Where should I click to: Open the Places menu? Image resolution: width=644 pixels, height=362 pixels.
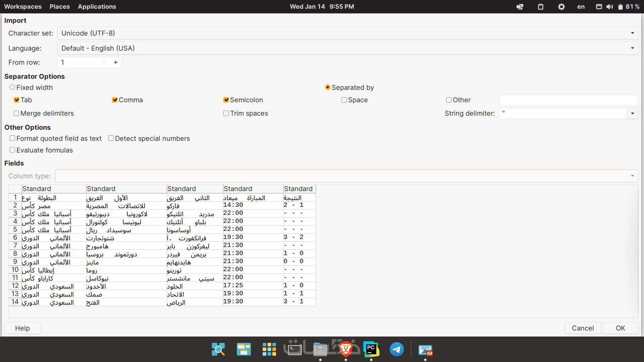59,6
